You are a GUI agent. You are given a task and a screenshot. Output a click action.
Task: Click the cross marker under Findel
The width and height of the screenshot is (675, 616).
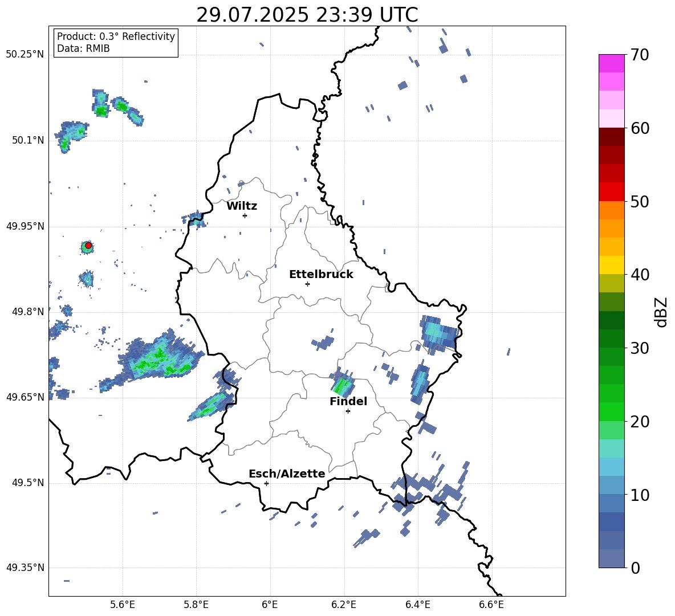point(348,411)
